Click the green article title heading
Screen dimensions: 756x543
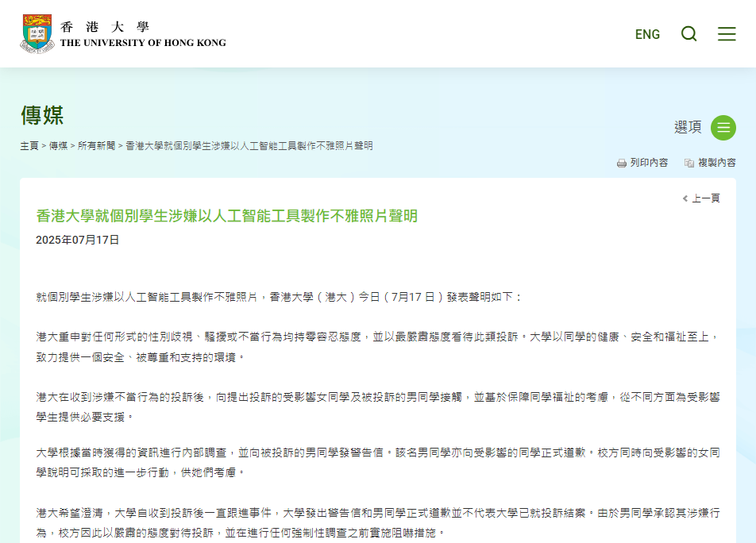[x=226, y=216]
